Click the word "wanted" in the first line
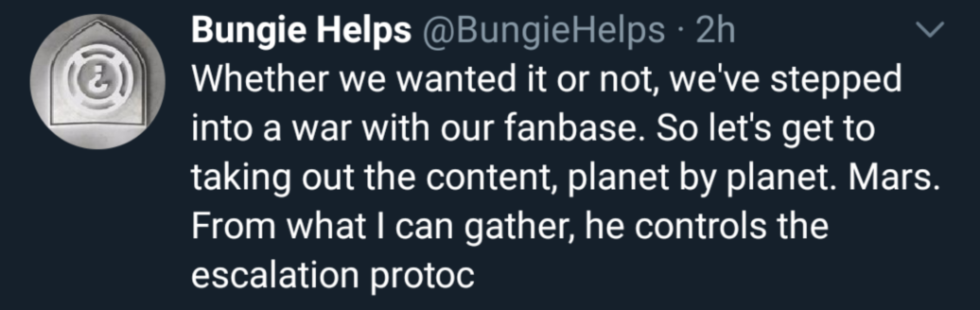The image size is (980, 310). pos(456,79)
